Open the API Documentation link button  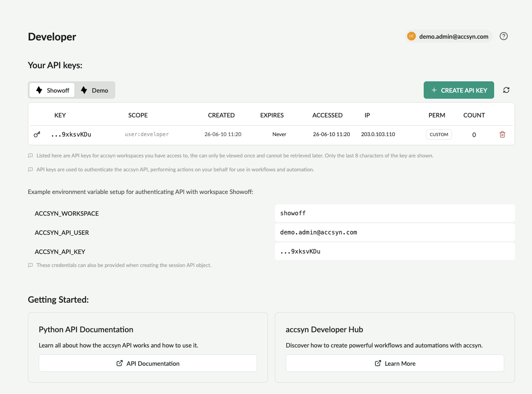tap(148, 363)
